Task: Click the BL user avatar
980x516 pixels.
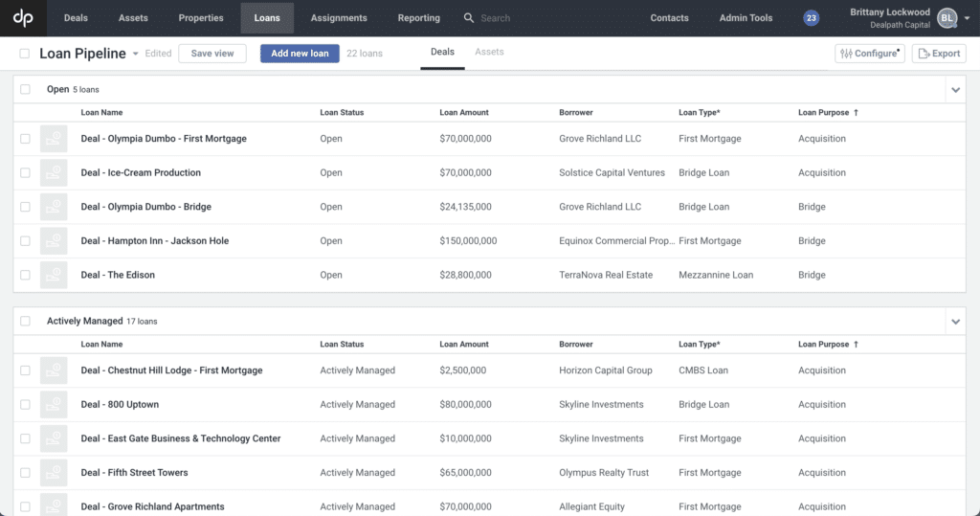Action: (947, 18)
